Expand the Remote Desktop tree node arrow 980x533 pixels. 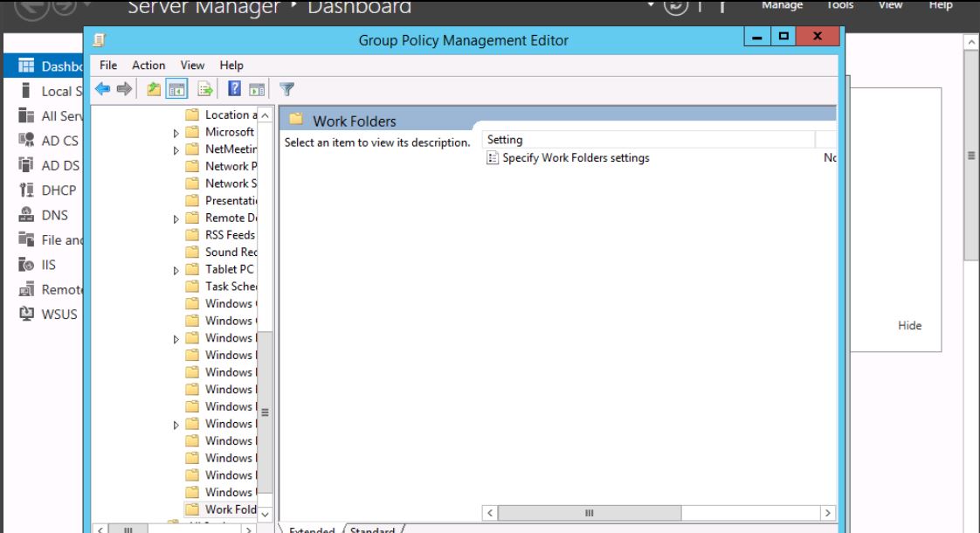(x=176, y=218)
